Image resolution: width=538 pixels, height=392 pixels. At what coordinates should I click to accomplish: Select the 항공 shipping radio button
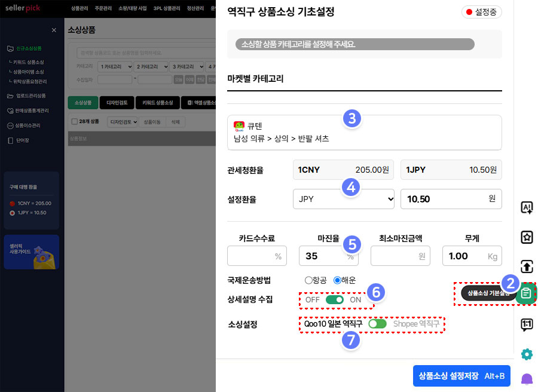coord(308,280)
